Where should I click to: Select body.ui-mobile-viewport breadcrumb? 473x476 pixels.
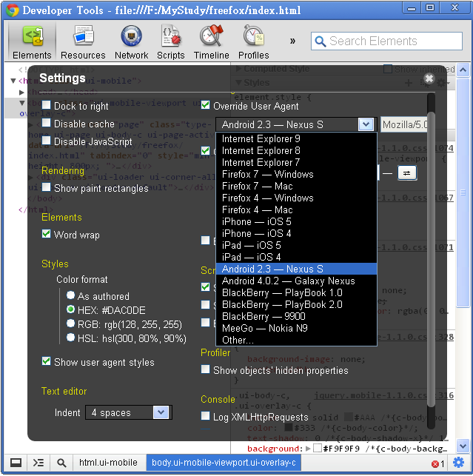[x=224, y=463]
